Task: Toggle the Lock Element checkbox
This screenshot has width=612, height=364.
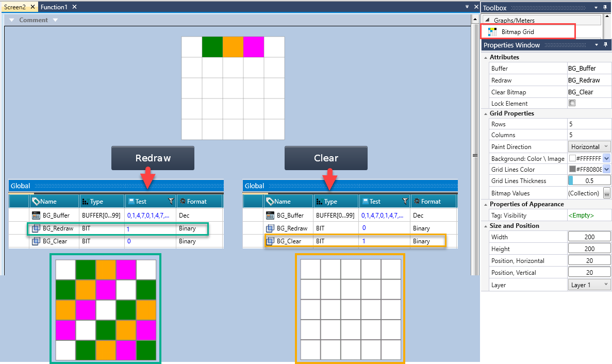Action: pos(571,103)
